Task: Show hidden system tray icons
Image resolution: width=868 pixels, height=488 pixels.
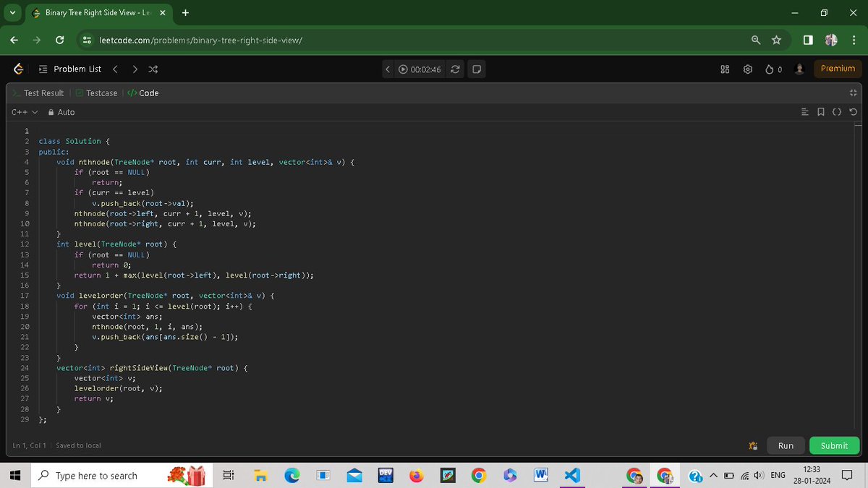Action: (712, 475)
